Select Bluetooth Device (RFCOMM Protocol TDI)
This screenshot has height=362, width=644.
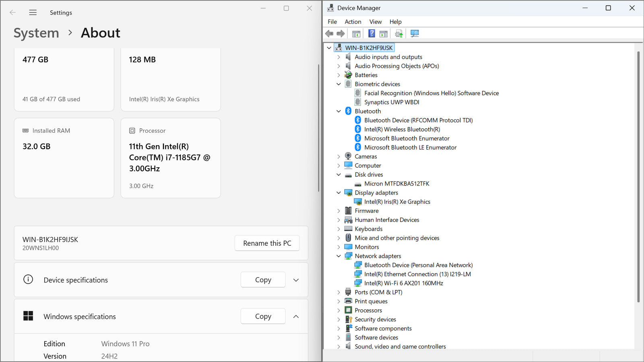pyautogui.click(x=419, y=120)
